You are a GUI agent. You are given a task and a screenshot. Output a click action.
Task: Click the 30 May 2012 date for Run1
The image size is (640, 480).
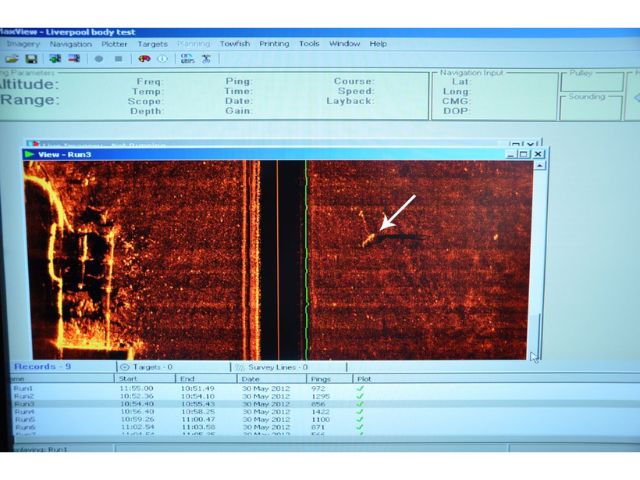tap(266, 389)
